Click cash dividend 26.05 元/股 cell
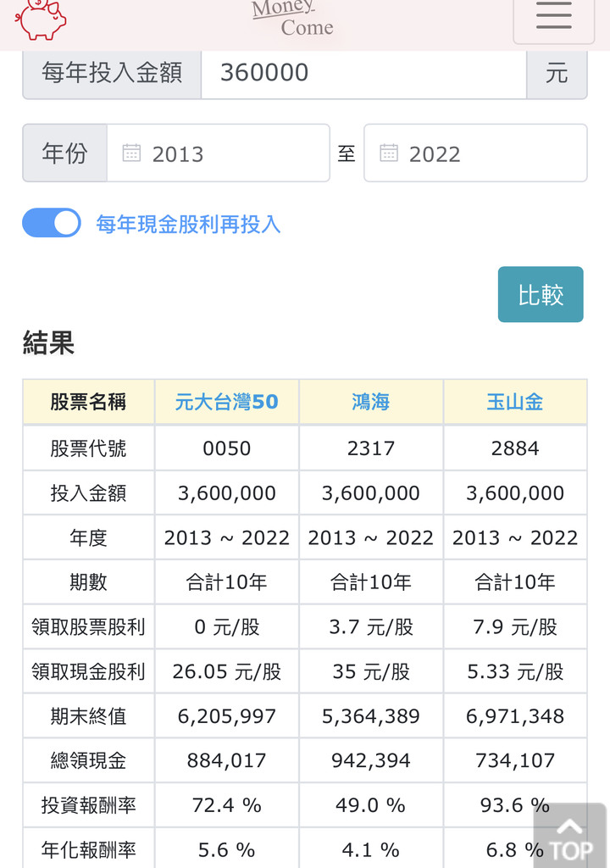The width and height of the screenshot is (610, 868). [227, 671]
